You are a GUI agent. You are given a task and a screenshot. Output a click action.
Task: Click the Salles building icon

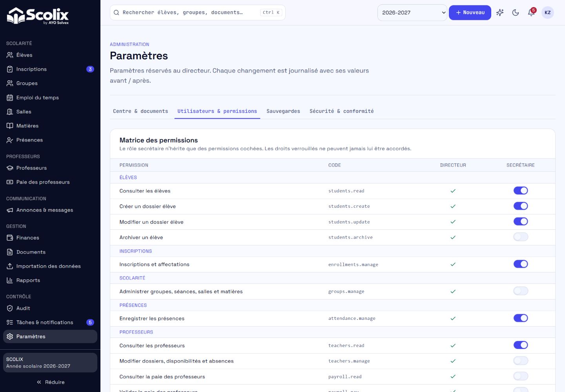pyautogui.click(x=10, y=112)
